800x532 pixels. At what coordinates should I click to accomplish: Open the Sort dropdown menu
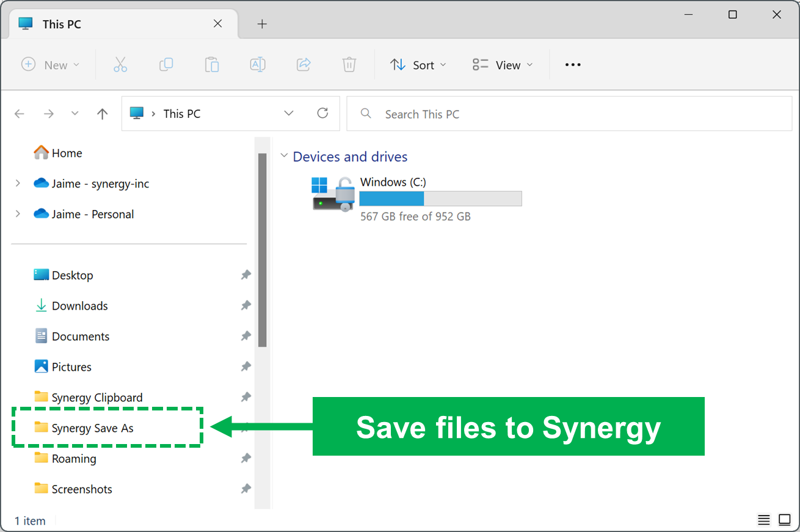pyautogui.click(x=418, y=65)
